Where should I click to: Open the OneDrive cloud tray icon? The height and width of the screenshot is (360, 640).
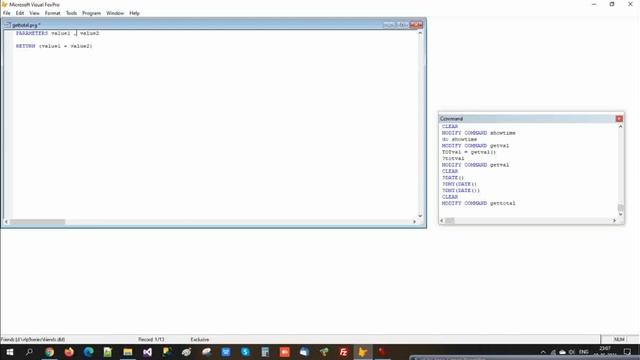tap(562, 352)
